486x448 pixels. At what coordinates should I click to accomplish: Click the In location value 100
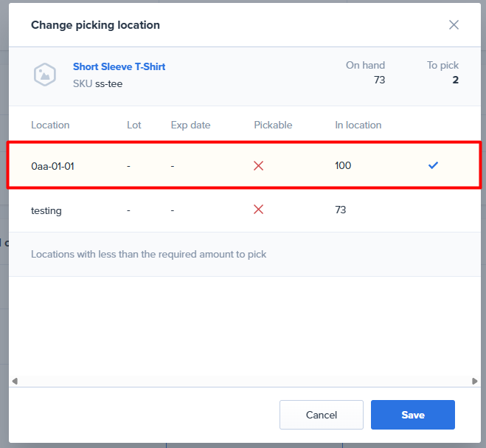coord(343,165)
